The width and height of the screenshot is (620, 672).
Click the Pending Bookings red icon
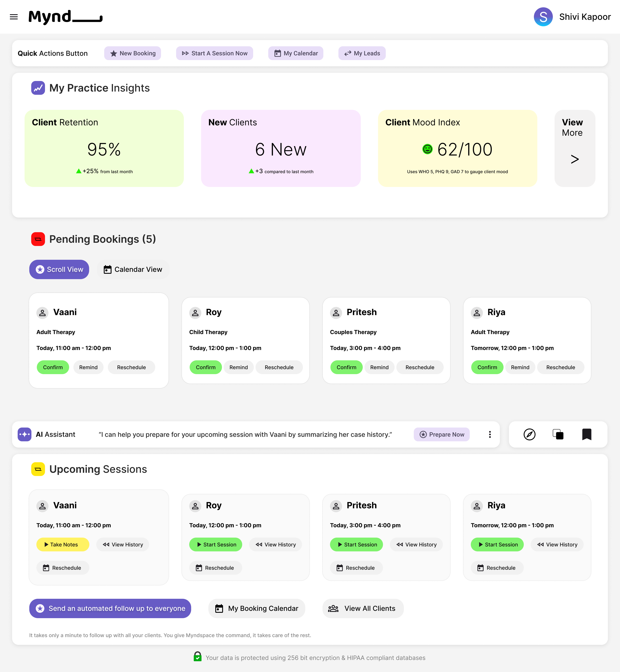coord(38,239)
